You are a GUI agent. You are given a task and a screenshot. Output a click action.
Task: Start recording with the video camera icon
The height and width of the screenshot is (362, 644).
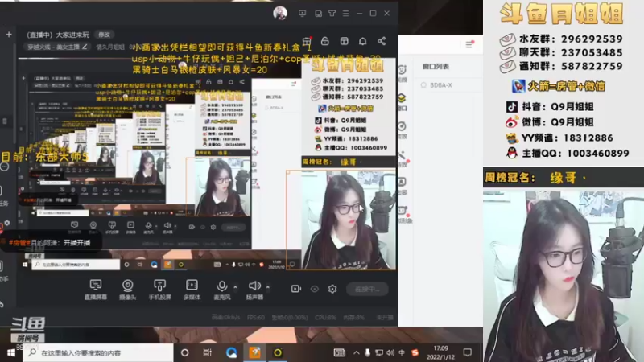295,289
